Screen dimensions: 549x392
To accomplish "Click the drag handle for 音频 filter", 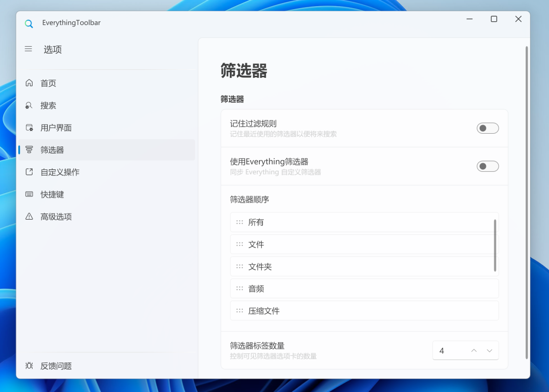I will point(239,288).
